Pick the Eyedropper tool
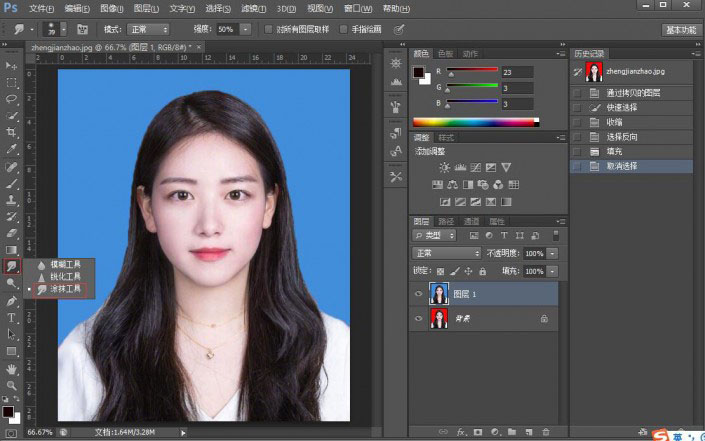Viewport: 705px width, 441px height. tap(12, 149)
